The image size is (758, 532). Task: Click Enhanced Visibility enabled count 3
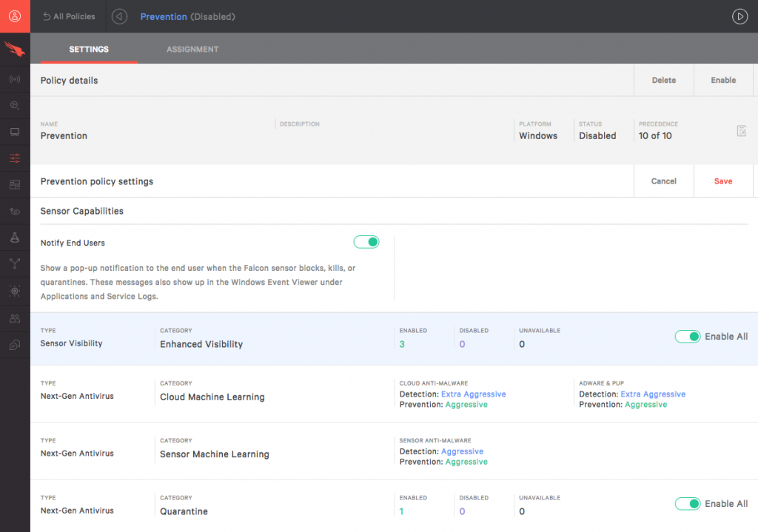pos(402,344)
